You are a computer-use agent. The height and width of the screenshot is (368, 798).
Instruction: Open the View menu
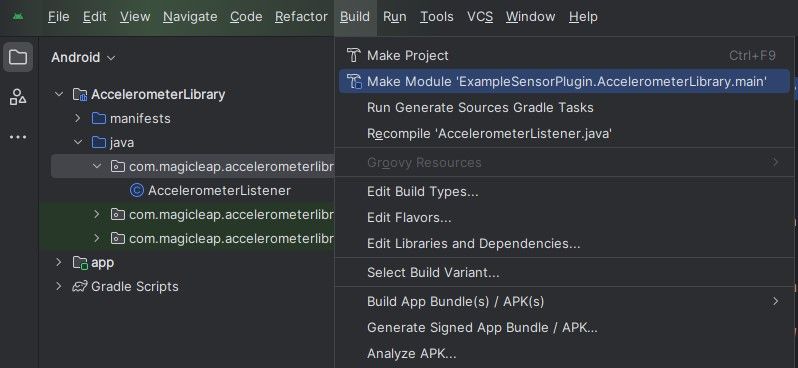pyautogui.click(x=135, y=17)
